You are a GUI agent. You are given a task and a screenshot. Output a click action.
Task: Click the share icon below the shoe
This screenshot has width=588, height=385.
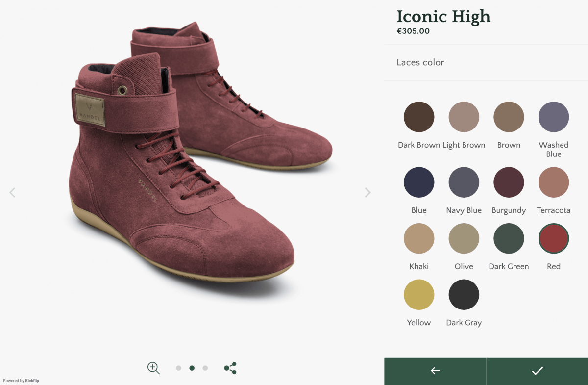click(230, 368)
